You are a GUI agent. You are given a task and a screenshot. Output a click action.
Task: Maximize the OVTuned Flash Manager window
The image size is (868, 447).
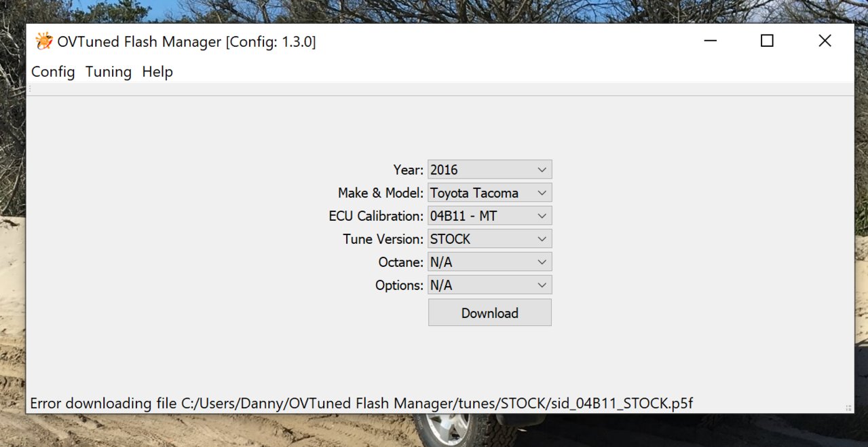(x=767, y=41)
